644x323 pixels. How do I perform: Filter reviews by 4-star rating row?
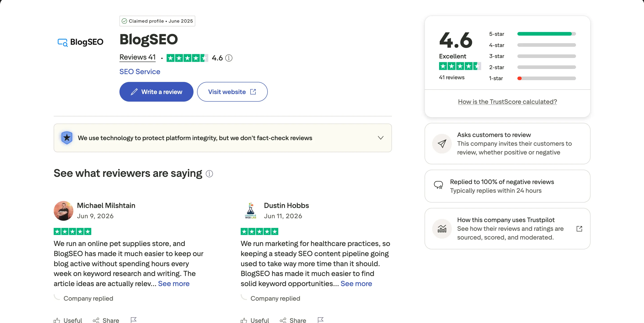click(x=533, y=45)
